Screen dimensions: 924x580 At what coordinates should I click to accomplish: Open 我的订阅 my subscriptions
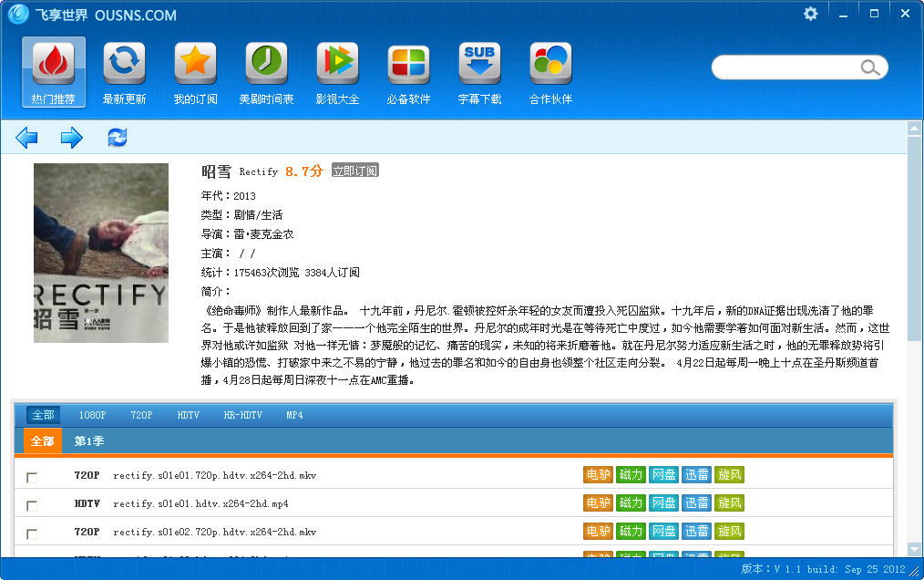pos(195,72)
